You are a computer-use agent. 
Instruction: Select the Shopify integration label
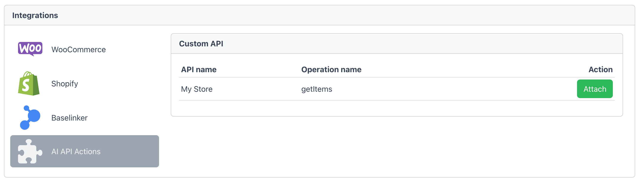65,84
